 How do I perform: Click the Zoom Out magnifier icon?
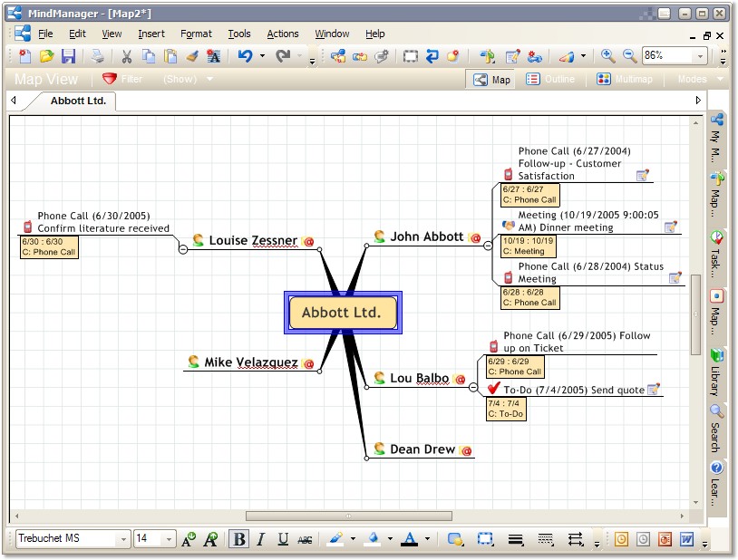tap(630, 56)
